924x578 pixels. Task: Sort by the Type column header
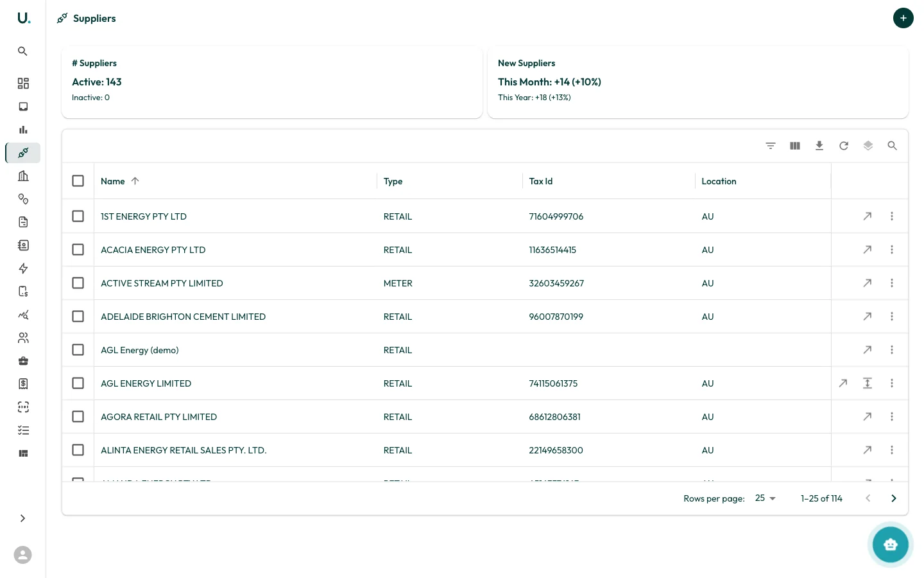pos(393,181)
